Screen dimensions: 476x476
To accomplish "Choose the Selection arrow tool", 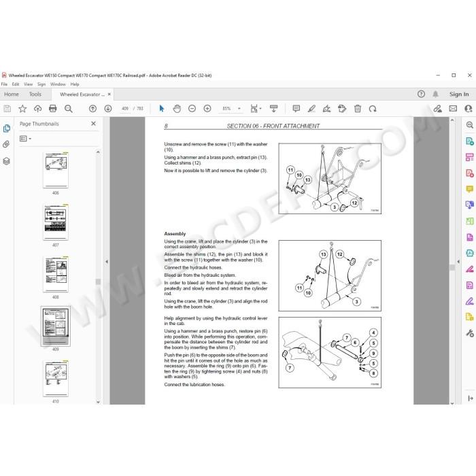I will point(162,108).
